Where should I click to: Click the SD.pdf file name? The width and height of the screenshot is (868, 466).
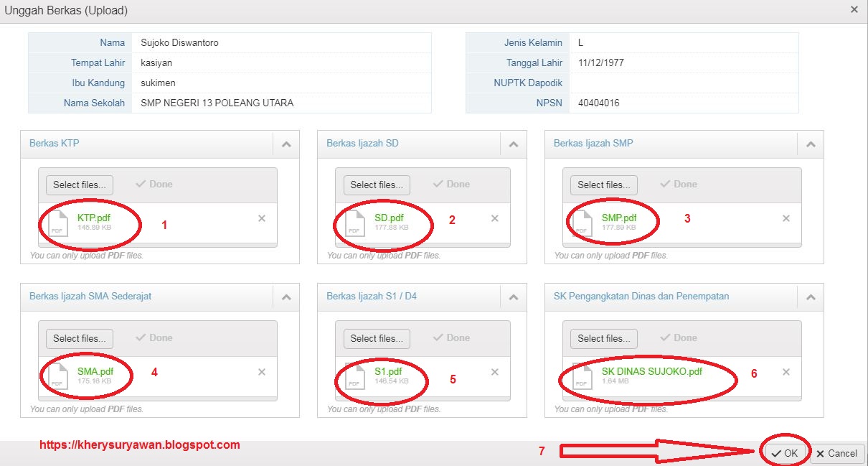coord(389,218)
